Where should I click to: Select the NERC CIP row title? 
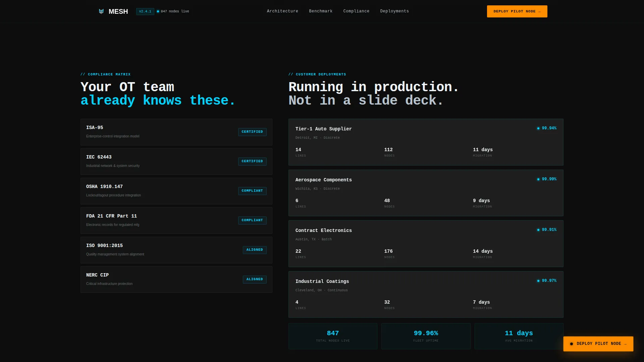[97, 275]
